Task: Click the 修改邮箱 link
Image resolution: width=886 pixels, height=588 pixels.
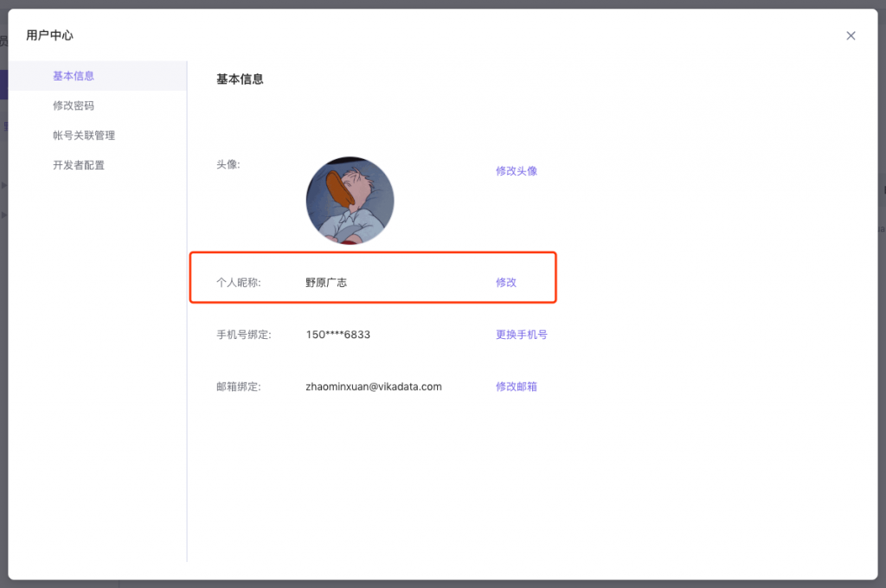Action: [517, 387]
